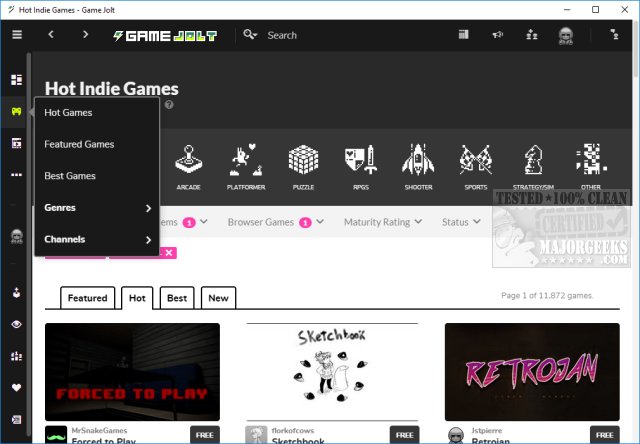
Task: Click the green gamepad sidebar icon
Action: pos(16,111)
